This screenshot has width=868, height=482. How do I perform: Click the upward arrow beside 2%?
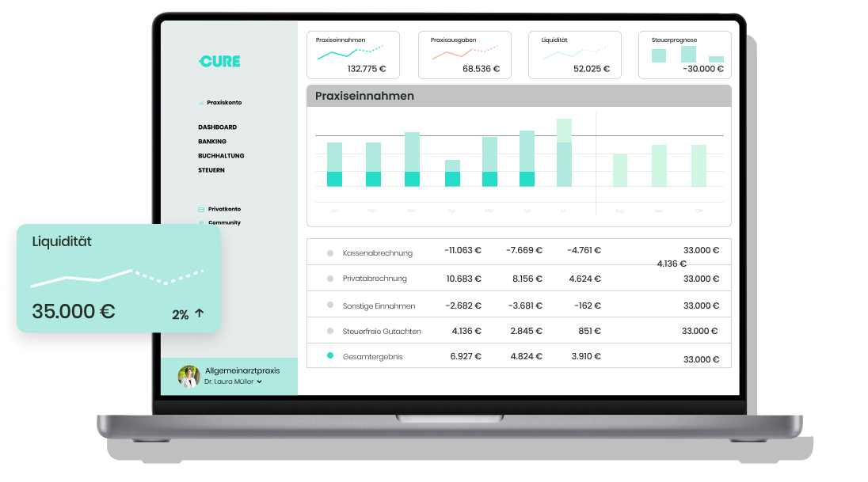click(200, 313)
